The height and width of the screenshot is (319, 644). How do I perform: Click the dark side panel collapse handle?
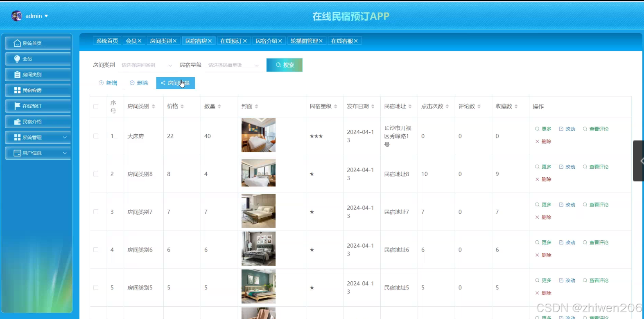[639, 161]
